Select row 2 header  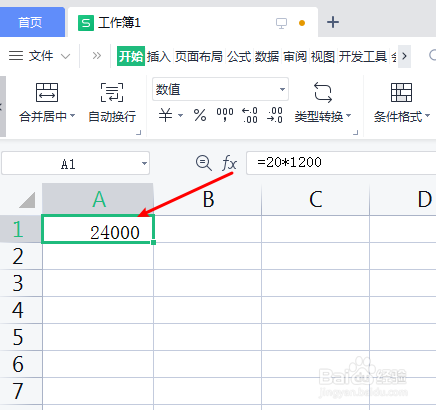click(21, 256)
